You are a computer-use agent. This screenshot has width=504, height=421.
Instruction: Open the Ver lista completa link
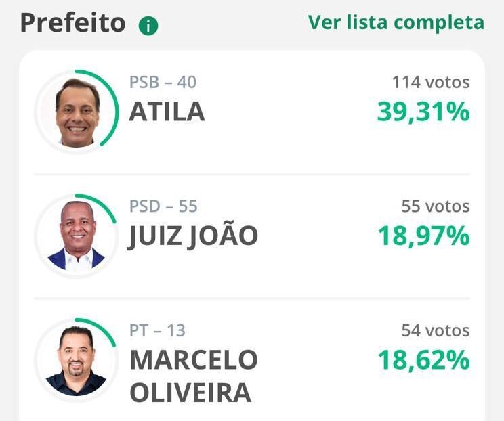396,22
